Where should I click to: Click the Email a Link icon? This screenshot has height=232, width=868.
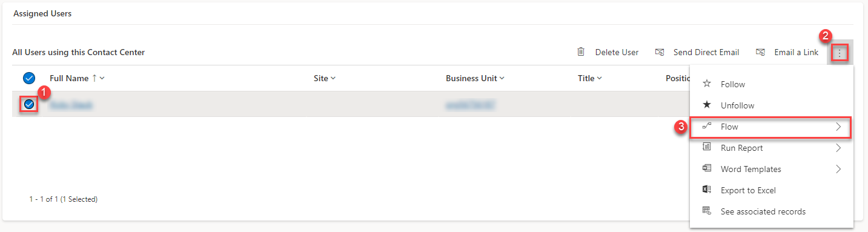pyautogui.click(x=760, y=52)
